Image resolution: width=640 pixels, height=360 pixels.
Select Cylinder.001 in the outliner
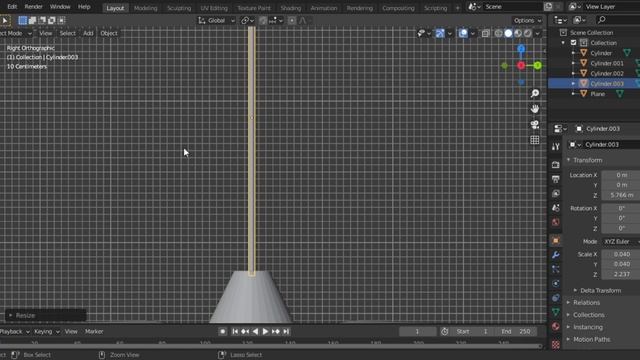pyautogui.click(x=607, y=63)
